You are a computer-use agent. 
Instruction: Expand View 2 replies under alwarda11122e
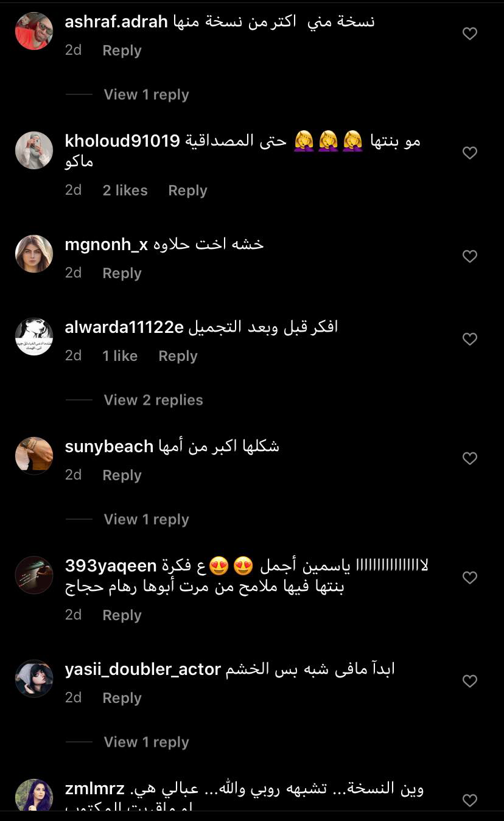pos(153,400)
